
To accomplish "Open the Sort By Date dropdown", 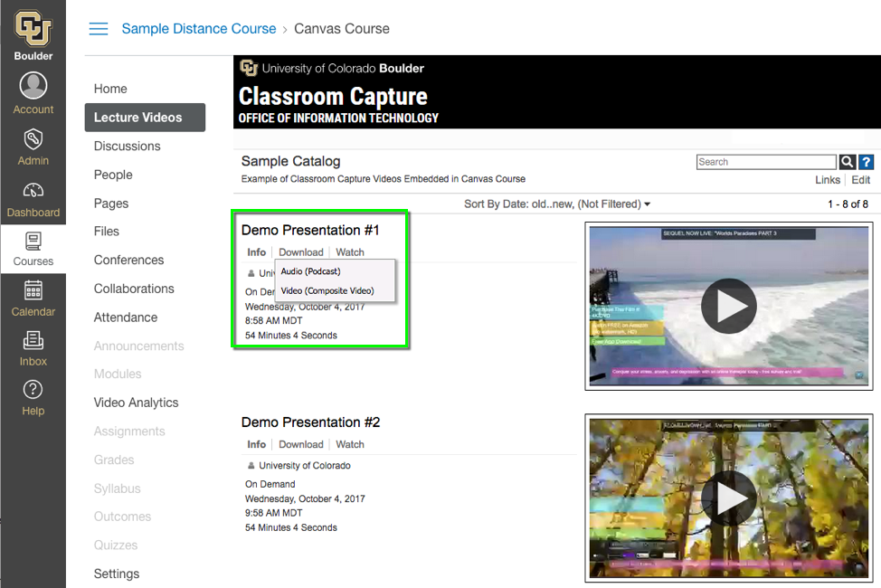I will click(x=557, y=204).
